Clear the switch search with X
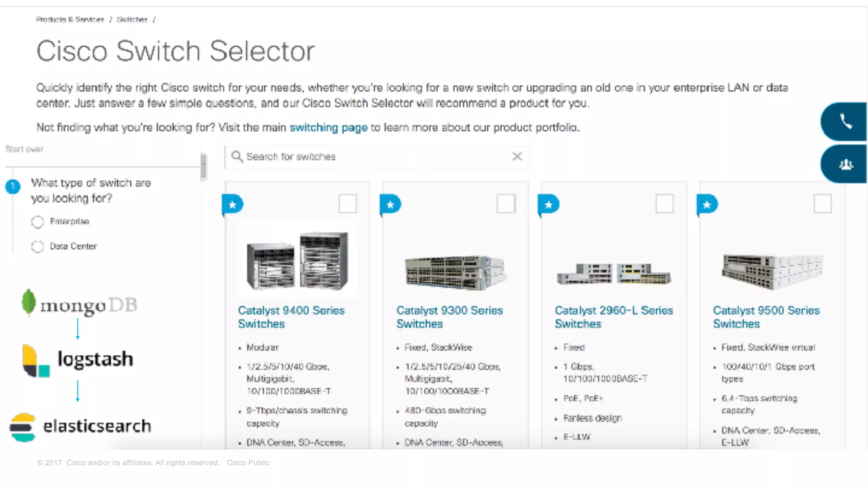Screen dimensions: 868x488 pyautogui.click(x=517, y=156)
